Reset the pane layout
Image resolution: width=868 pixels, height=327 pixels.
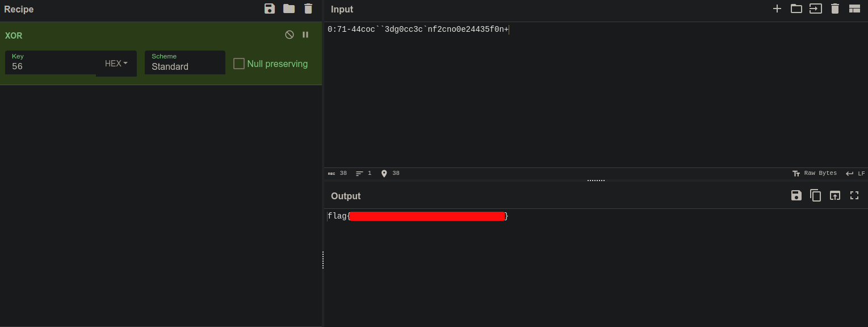point(854,9)
